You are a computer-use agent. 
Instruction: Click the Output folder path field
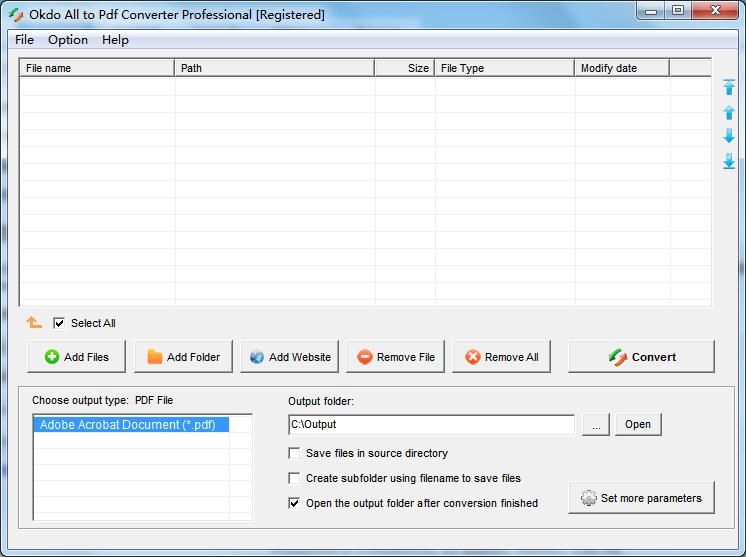pos(432,424)
